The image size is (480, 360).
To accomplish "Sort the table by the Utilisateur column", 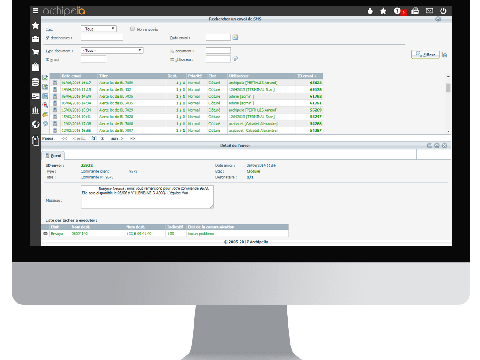I will pyautogui.click(x=261, y=76).
